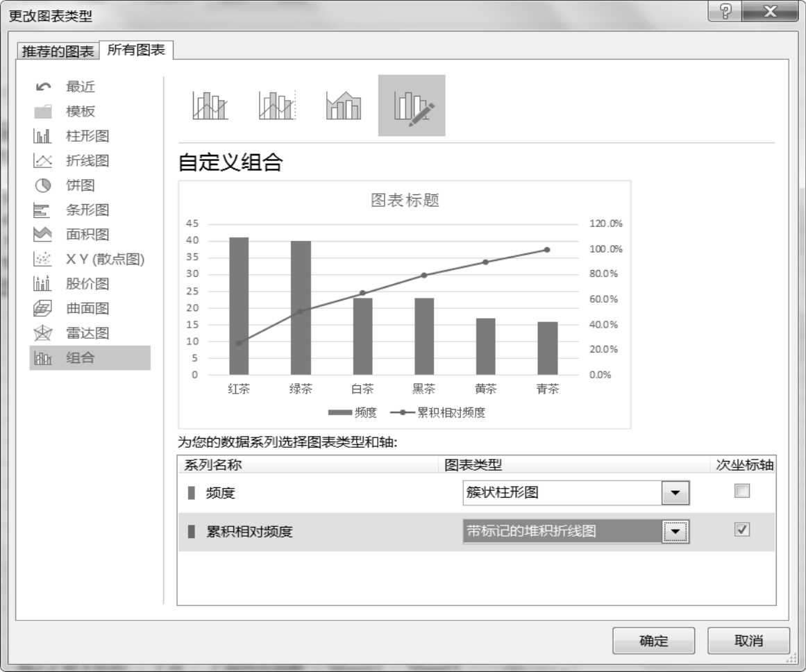This screenshot has height=672, width=806.
Task: Select 饼图 pie chart category
Action: pyautogui.click(x=80, y=185)
